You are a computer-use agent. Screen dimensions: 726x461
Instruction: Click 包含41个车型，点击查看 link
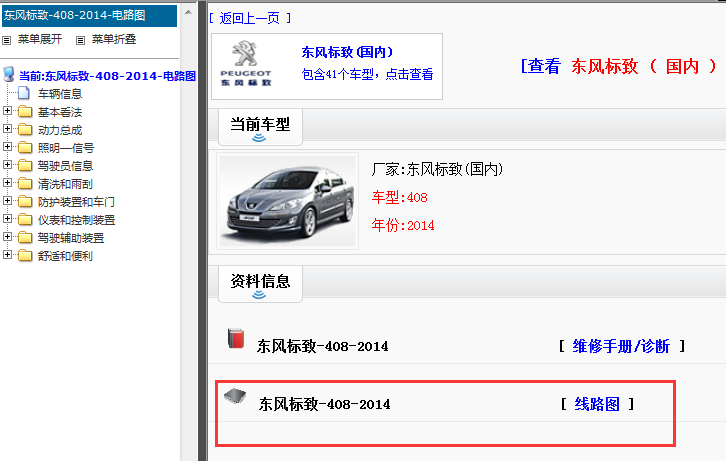coord(368,74)
